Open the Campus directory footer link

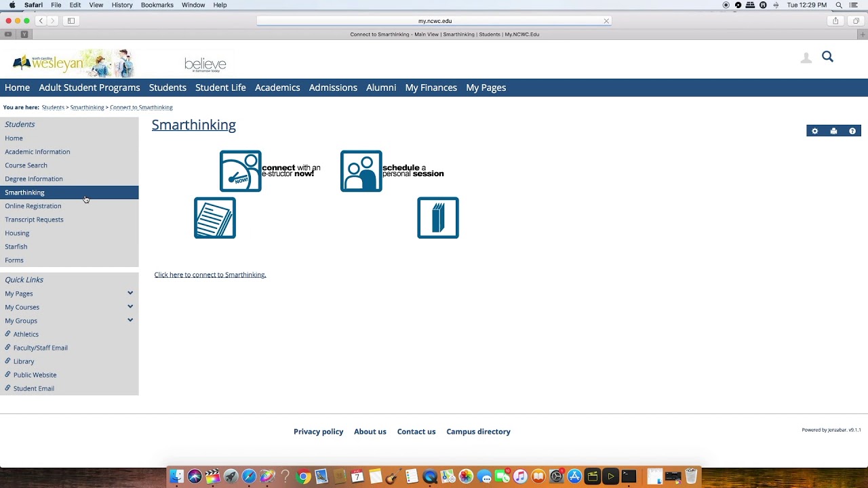pyautogui.click(x=479, y=432)
